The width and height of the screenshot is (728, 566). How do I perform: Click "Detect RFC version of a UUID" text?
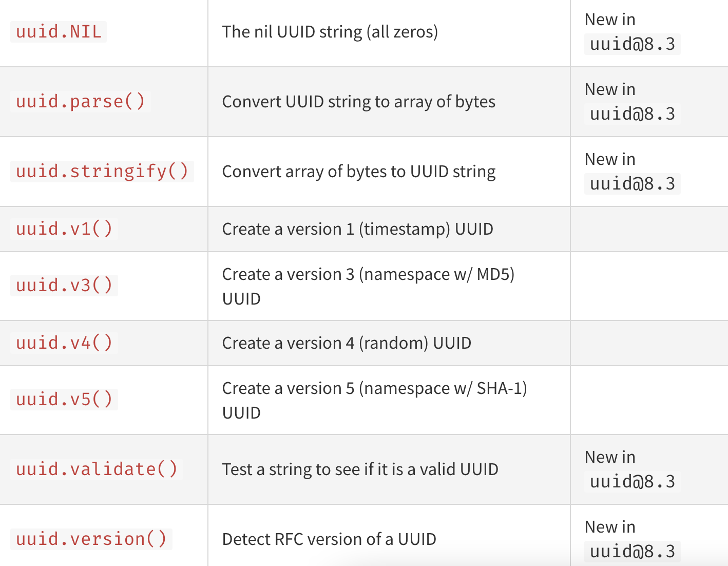[329, 539]
